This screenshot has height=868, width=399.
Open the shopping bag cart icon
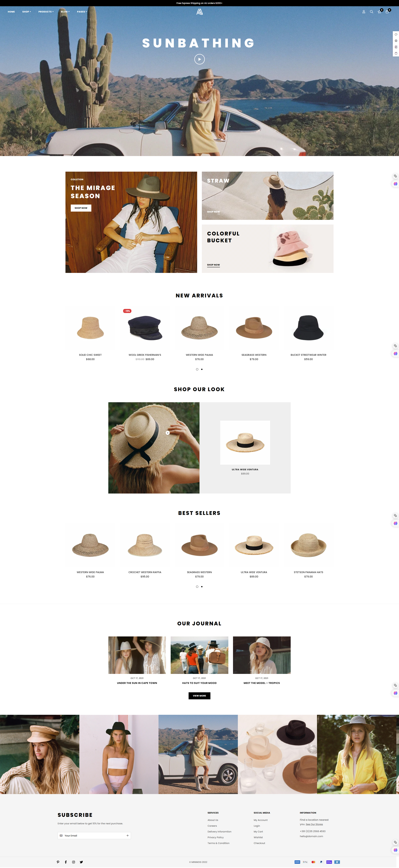click(x=387, y=12)
